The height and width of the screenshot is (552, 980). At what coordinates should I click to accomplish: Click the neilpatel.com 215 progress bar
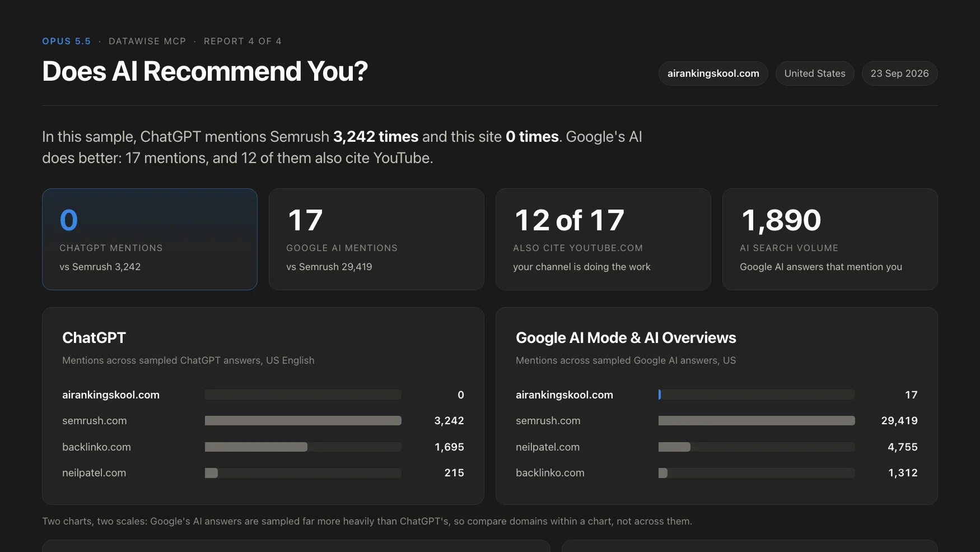point(303,472)
